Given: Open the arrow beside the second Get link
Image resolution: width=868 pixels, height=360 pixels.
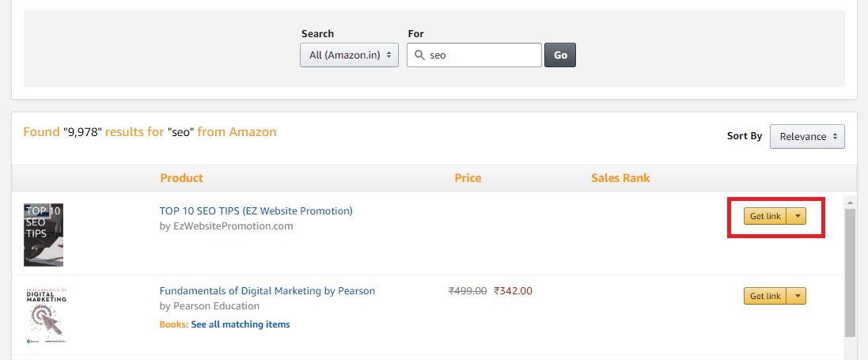Looking at the screenshot, I should pos(797,296).
